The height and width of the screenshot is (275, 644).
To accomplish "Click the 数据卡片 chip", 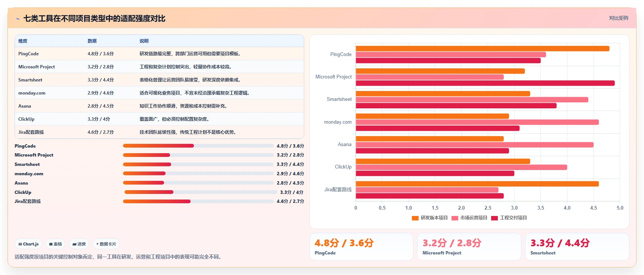I will coord(106,244).
